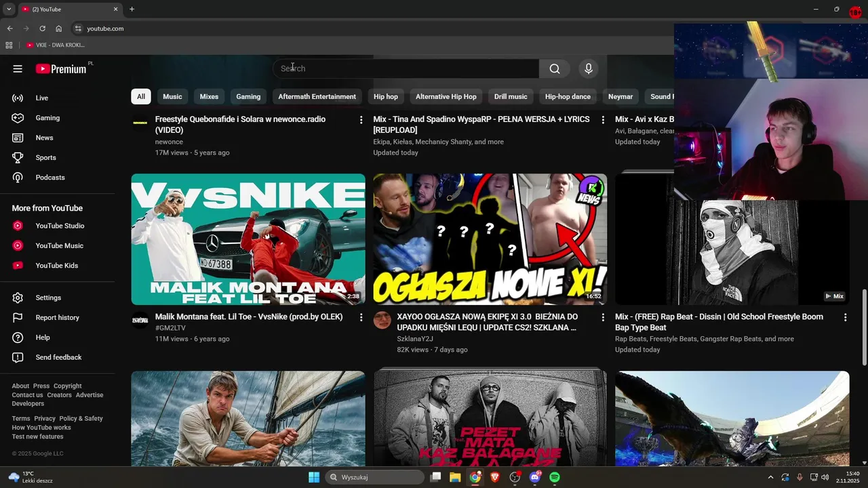
Task: Start voice search with microphone icon
Action: (x=589, y=68)
